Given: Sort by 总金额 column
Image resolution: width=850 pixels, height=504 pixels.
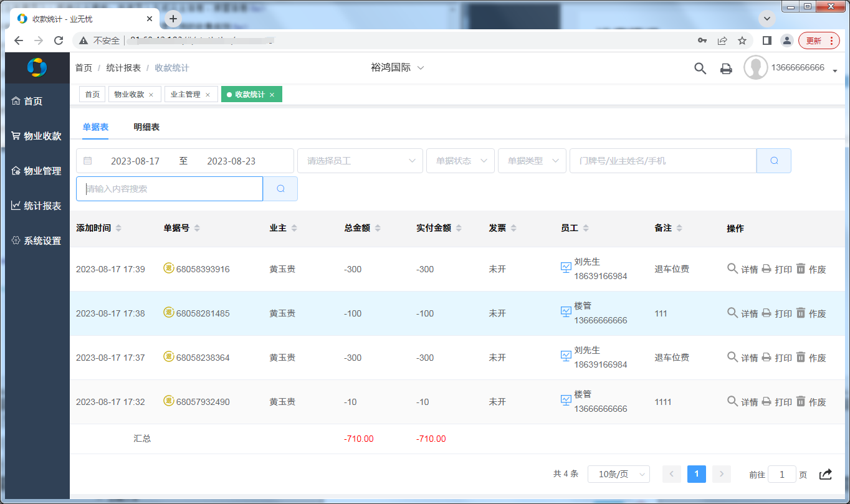Looking at the screenshot, I should [378, 229].
